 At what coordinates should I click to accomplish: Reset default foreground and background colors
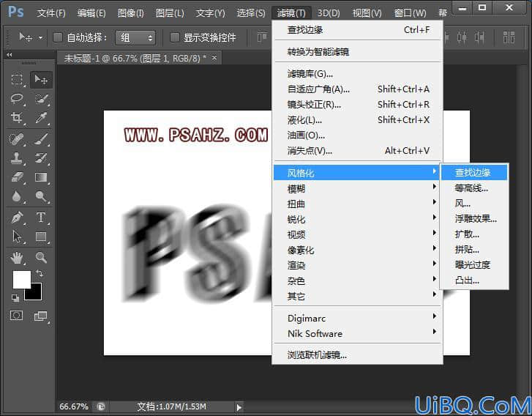pyautogui.click(x=15, y=298)
